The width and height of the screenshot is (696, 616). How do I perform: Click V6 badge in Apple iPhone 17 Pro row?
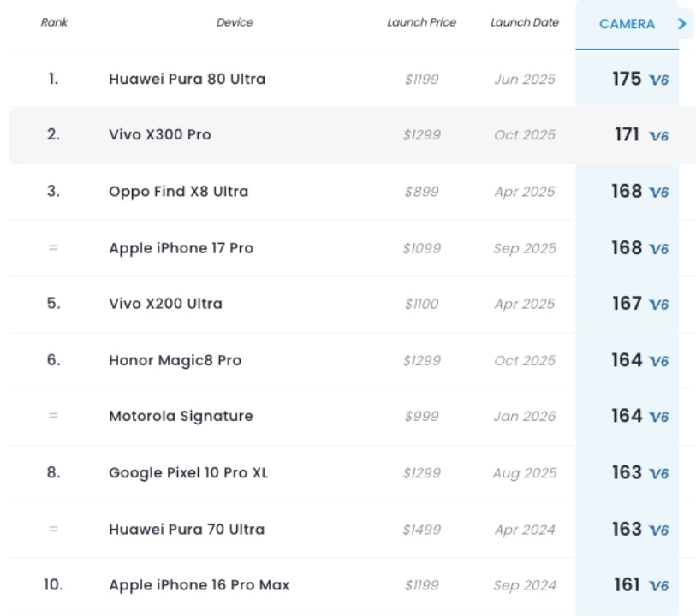coord(659,249)
